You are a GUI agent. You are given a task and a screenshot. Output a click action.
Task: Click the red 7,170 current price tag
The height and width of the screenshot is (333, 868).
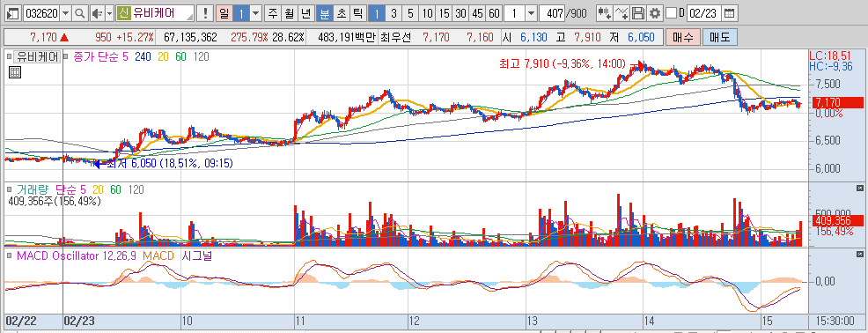(x=837, y=102)
